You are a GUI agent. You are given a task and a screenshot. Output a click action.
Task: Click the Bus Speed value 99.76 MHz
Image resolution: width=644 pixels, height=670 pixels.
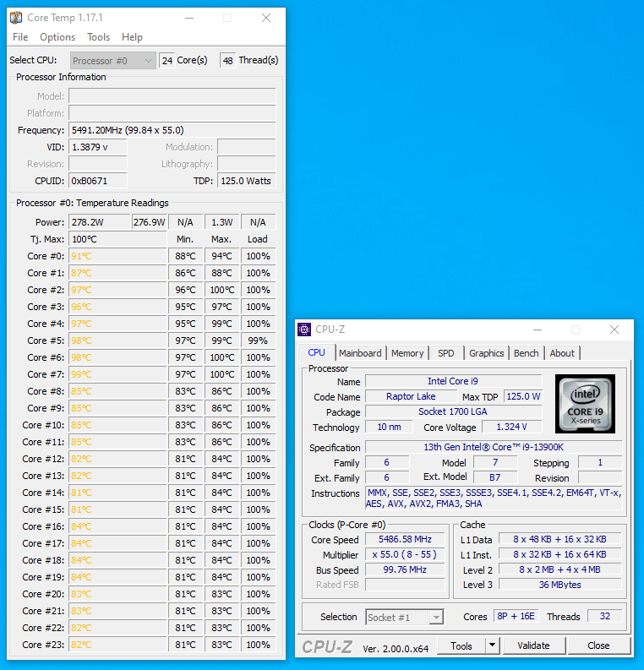(x=405, y=569)
